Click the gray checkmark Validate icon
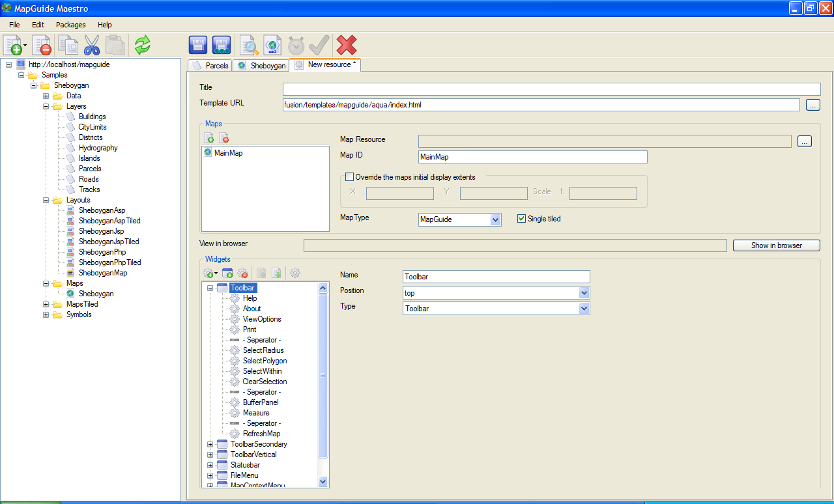This screenshot has width=834, height=504. pyautogui.click(x=319, y=45)
